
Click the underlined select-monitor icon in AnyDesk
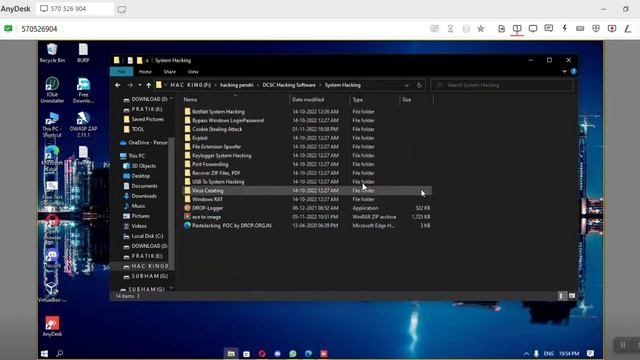coord(517,29)
